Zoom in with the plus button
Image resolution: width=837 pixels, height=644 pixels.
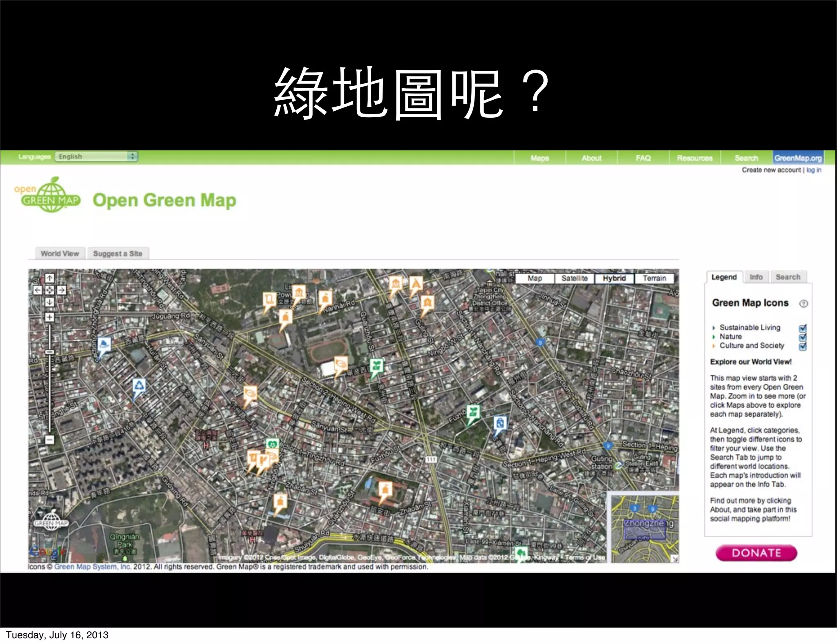49,317
